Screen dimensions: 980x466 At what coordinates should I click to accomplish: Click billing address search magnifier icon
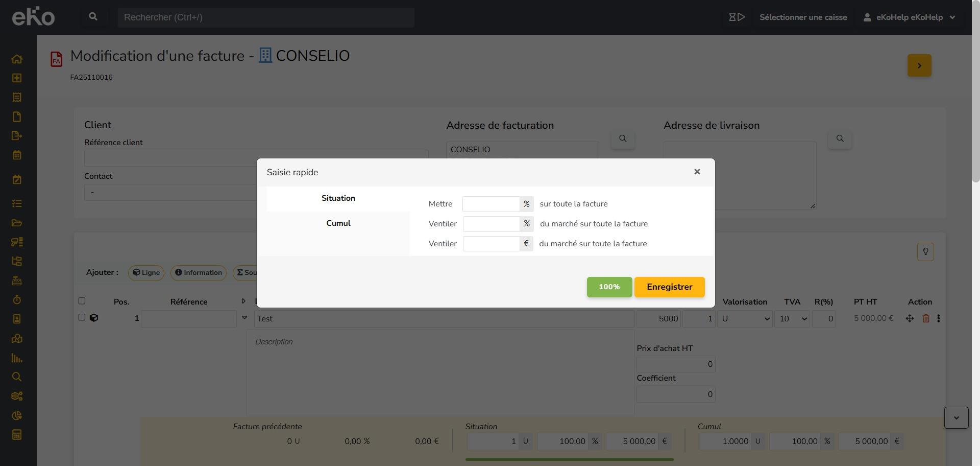(623, 139)
